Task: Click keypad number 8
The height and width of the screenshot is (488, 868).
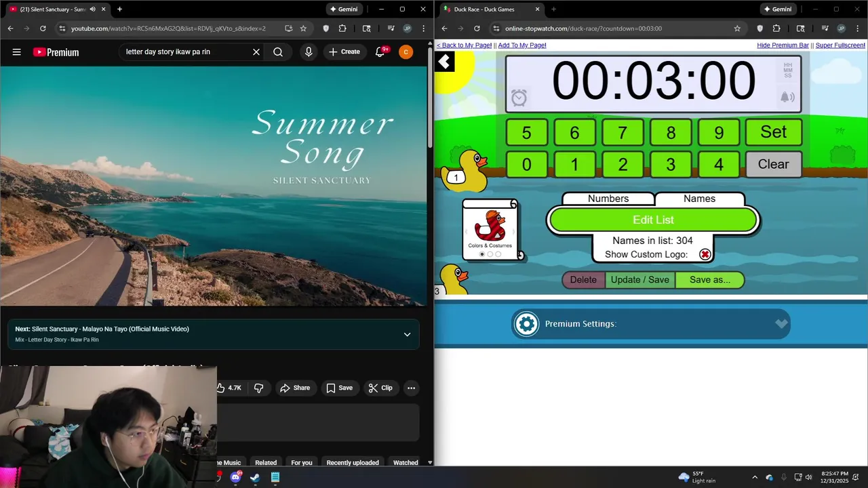Action: point(671,132)
